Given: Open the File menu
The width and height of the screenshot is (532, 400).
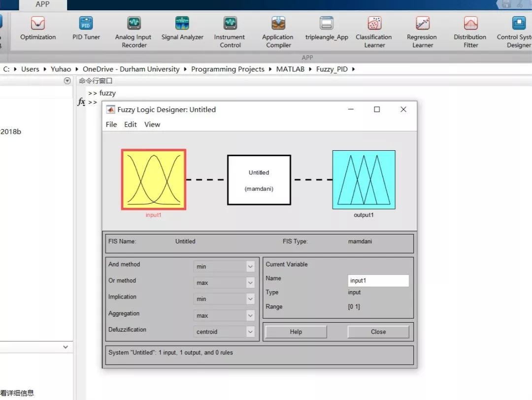Looking at the screenshot, I should click(x=111, y=125).
